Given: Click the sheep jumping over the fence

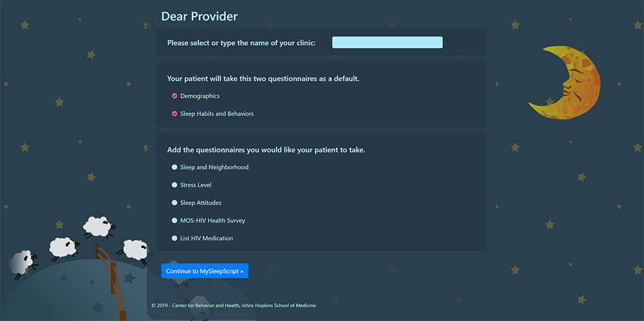Looking at the screenshot, I should click(99, 226).
